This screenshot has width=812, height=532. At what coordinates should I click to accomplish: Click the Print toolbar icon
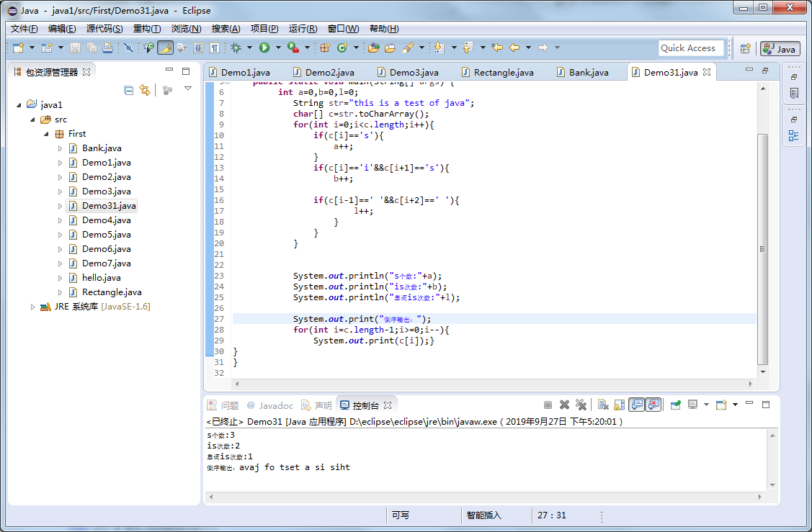click(108, 48)
